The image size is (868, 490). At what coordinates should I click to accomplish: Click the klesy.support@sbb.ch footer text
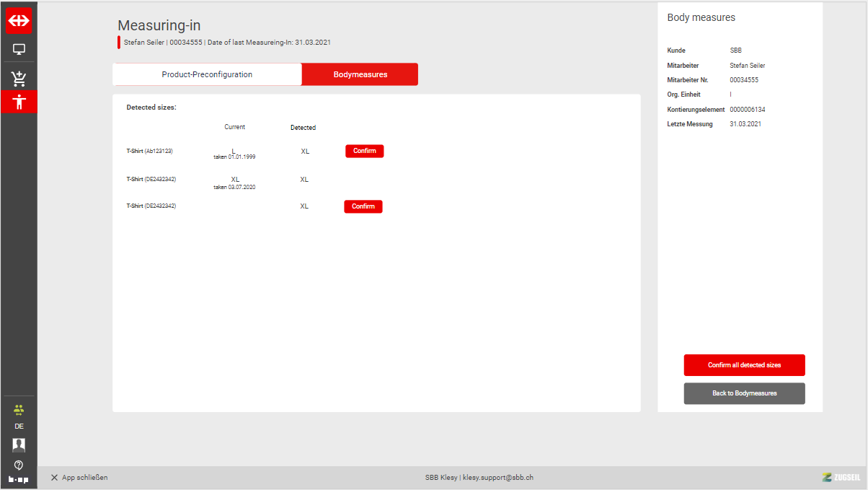point(497,478)
